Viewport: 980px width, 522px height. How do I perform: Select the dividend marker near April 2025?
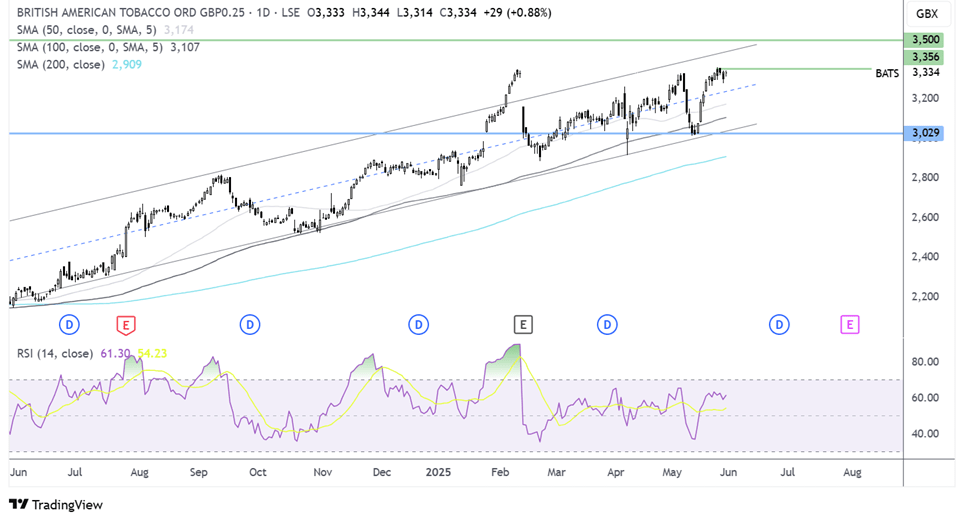point(607,324)
